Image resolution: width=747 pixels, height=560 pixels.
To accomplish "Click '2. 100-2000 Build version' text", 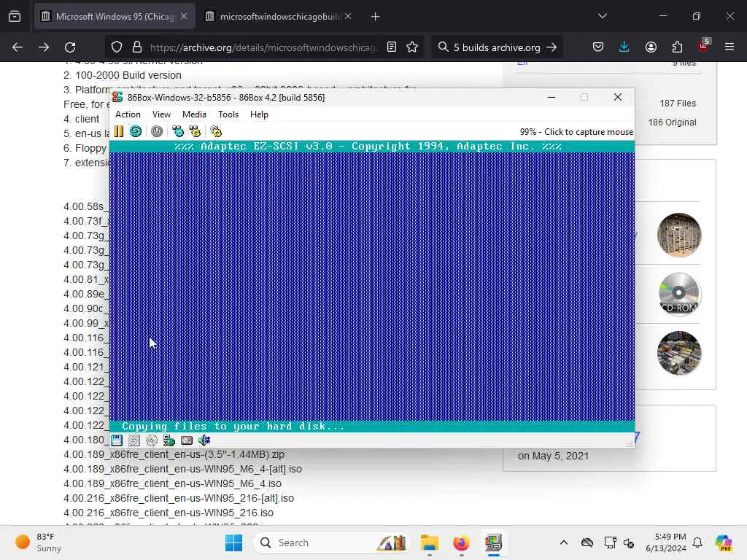I will 123,75.
